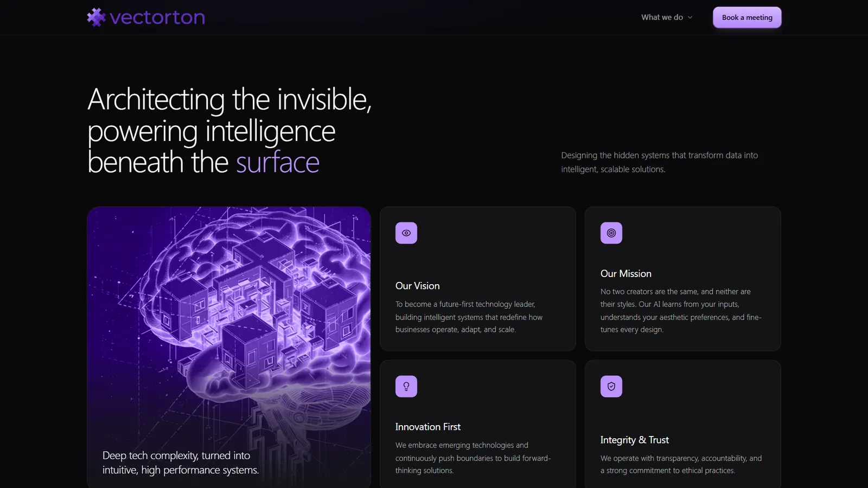The width and height of the screenshot is (868, 488).
Task: Click the eye icon on Our Vision card
Action: [406, 233]
